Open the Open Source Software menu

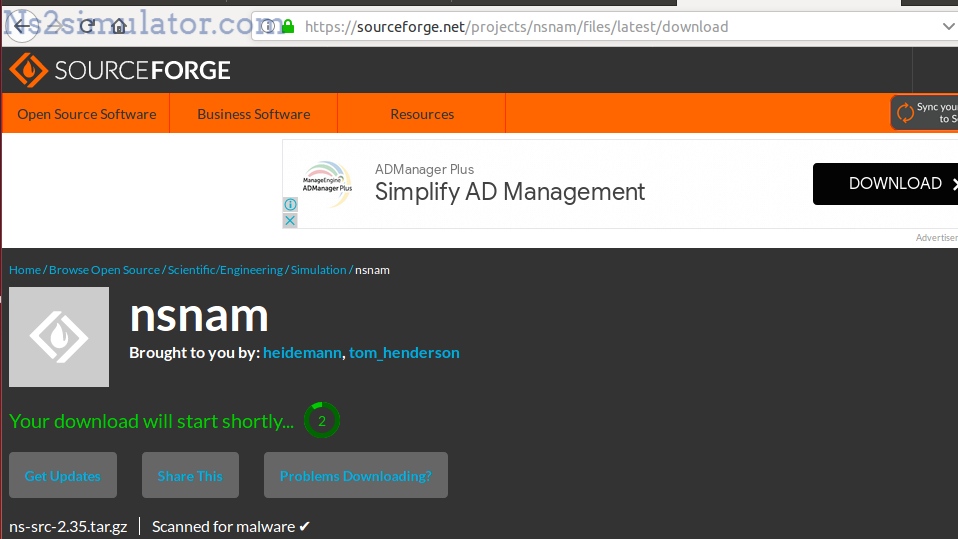(87, 114)
